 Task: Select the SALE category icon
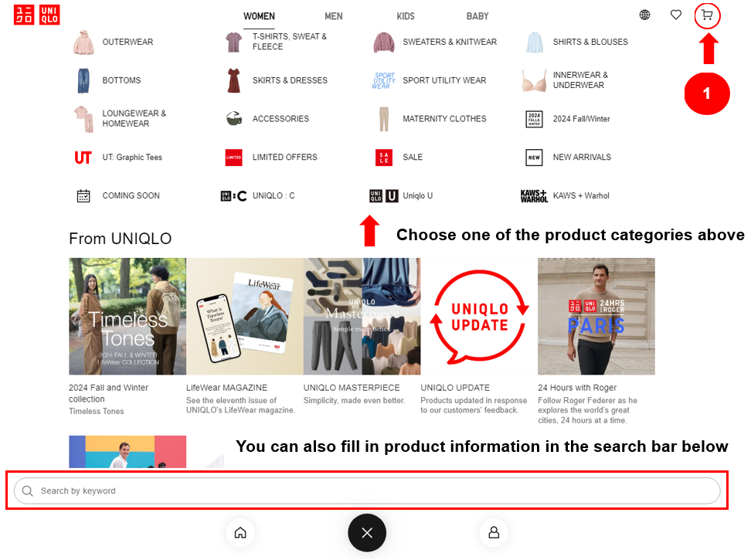pos(384,158)
